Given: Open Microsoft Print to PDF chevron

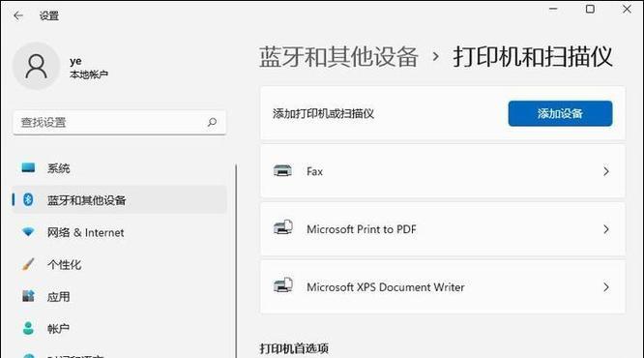Looking at the screenshot, I should pos(606,229).
